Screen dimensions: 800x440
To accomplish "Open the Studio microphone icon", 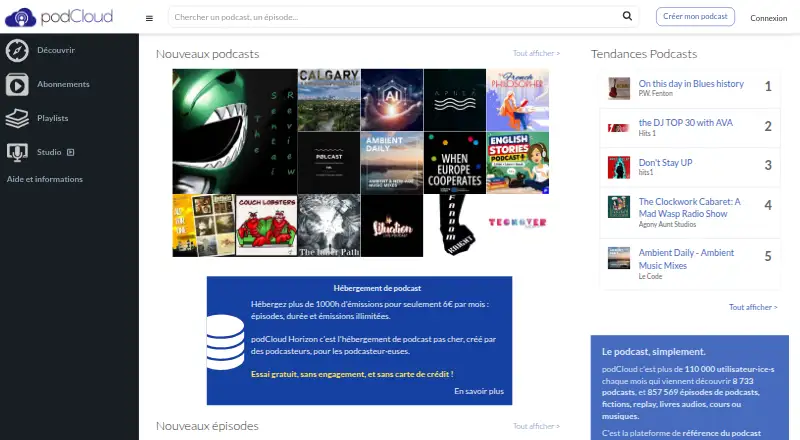I will [x=17, y=152].
